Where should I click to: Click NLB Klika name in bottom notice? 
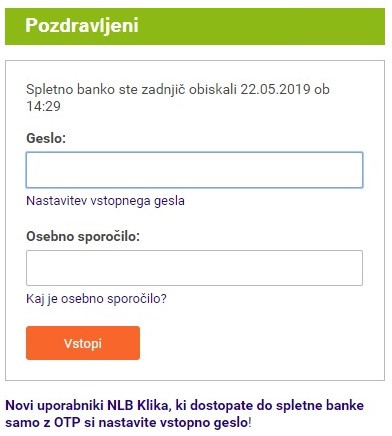(138, 406)
